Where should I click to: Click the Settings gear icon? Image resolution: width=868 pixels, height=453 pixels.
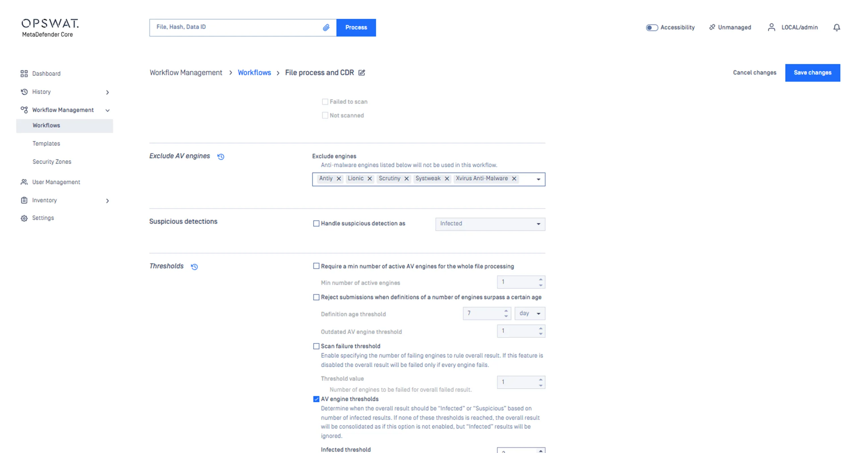pyautogui.click(x=24, y=218)
